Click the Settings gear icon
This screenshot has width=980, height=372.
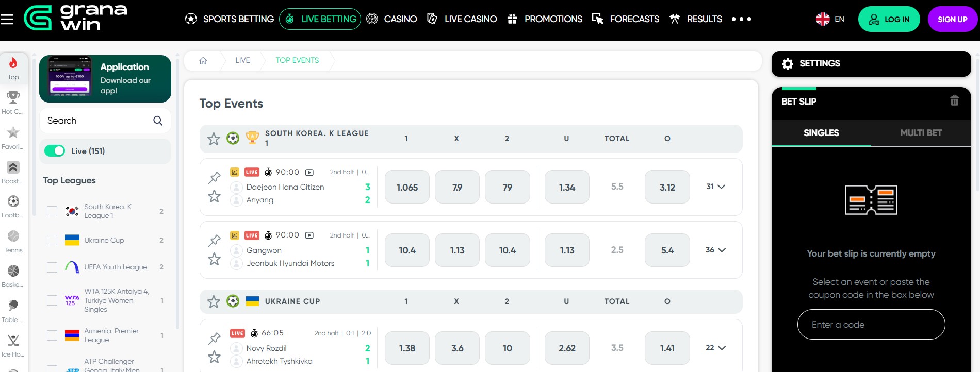788,64
